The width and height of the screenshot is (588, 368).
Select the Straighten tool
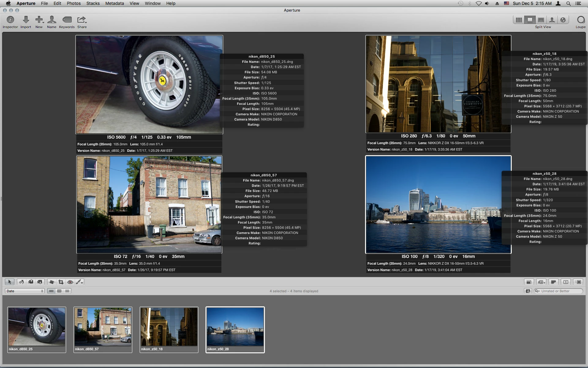point(52,282)
